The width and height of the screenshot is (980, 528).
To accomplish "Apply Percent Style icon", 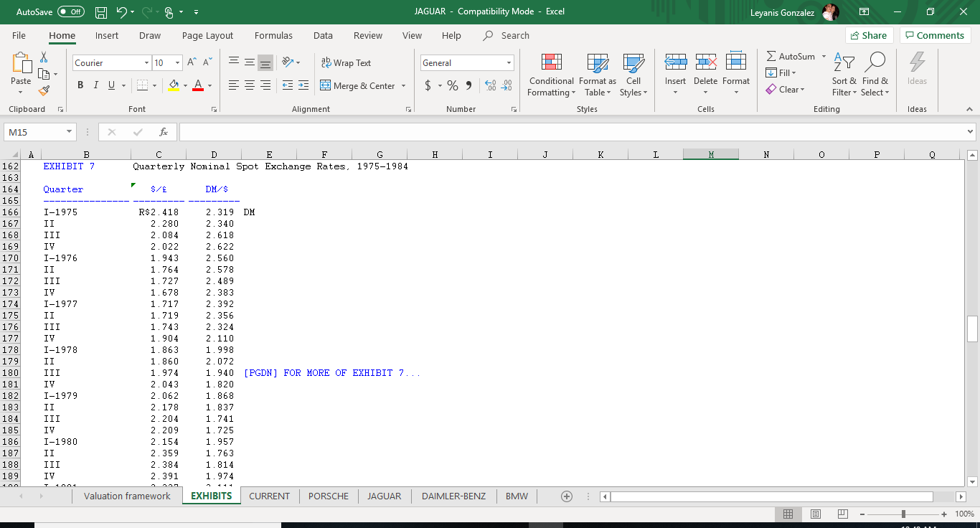I will coord(453,85).
